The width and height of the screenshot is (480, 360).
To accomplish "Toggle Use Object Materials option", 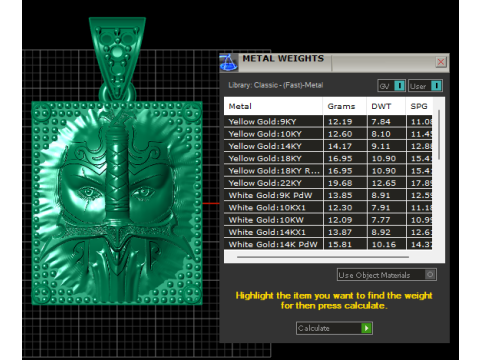I will 387,275.
